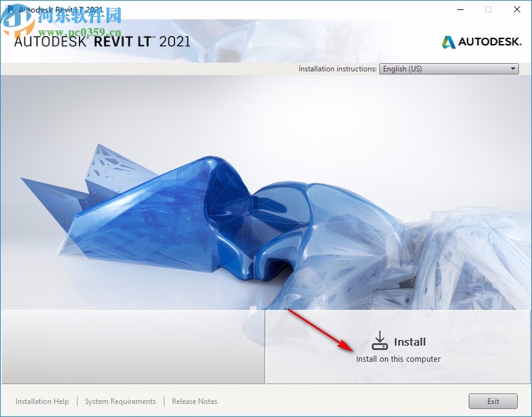Expand the English (US) language selector
The height and width of the screenshot is (417, 532).
pos(449,69)
